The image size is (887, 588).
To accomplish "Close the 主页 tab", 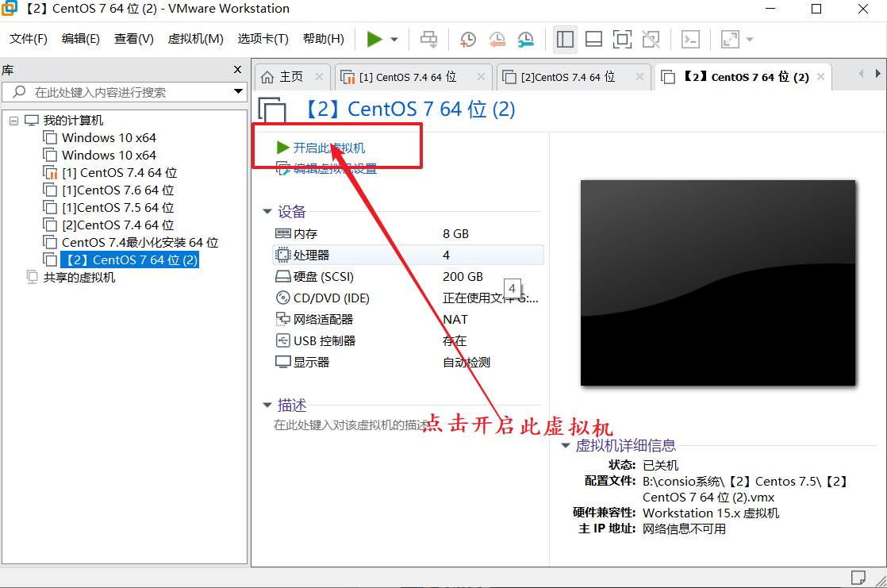I will [319, 76].
